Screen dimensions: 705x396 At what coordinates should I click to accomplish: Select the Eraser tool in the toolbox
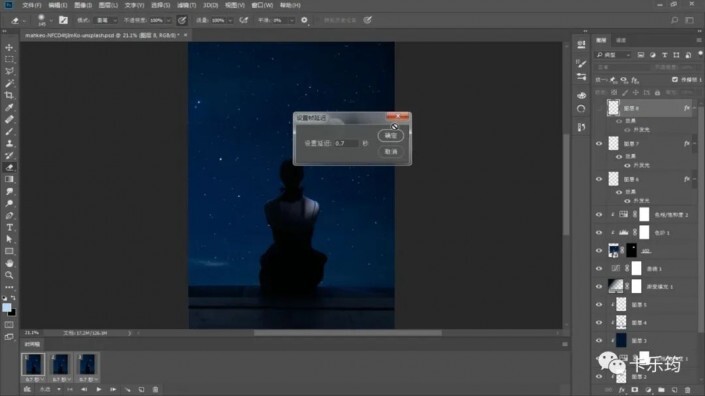pos(9,167)
